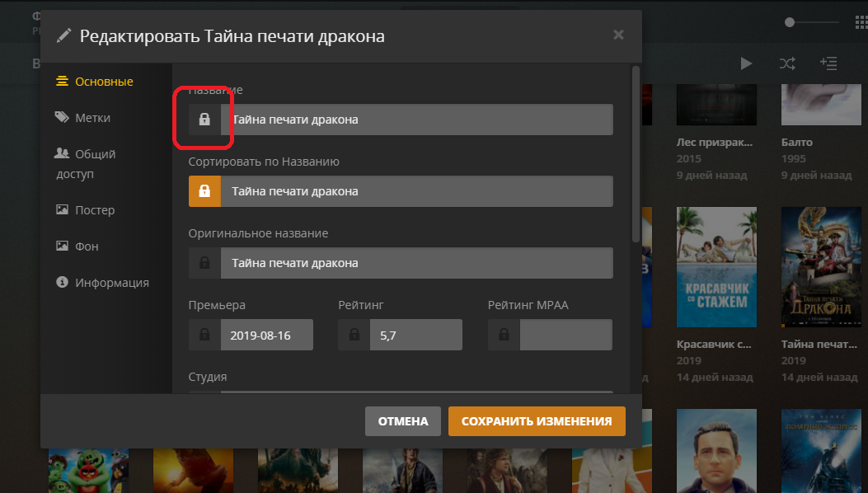Click the Рейтинг lock icon
This screenshot has height=493, width=868.
pyautogui.click(x=354, y=335)
